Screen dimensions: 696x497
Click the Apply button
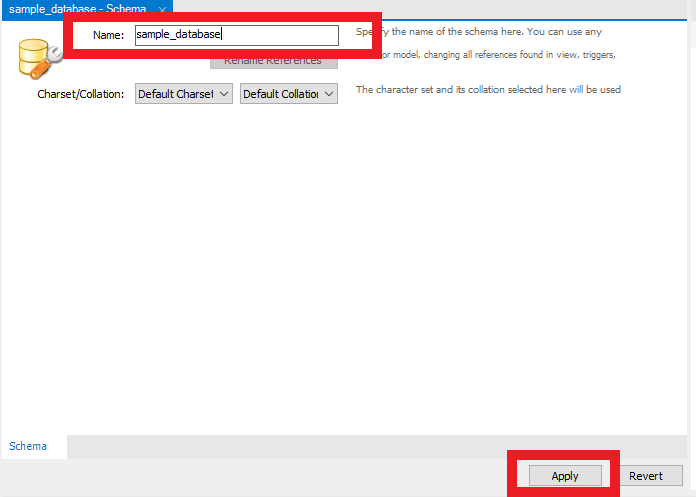[x=565, y=476]
